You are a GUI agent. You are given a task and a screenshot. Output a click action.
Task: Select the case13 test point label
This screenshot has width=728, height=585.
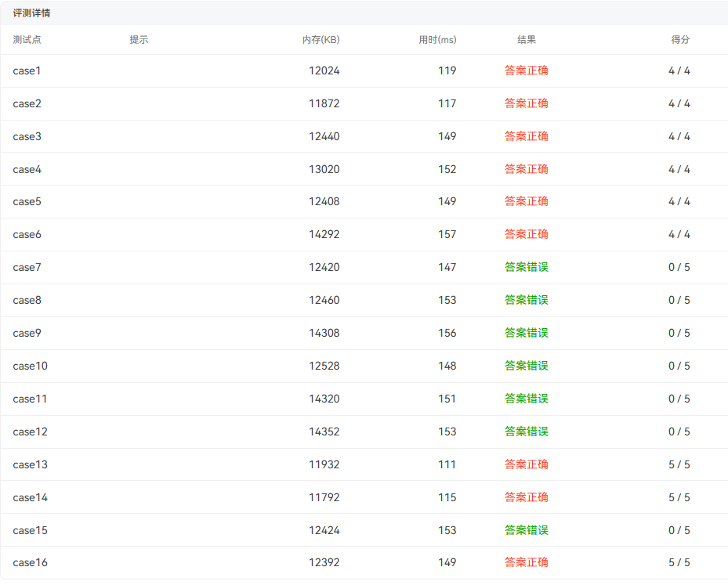click(31, 464)
